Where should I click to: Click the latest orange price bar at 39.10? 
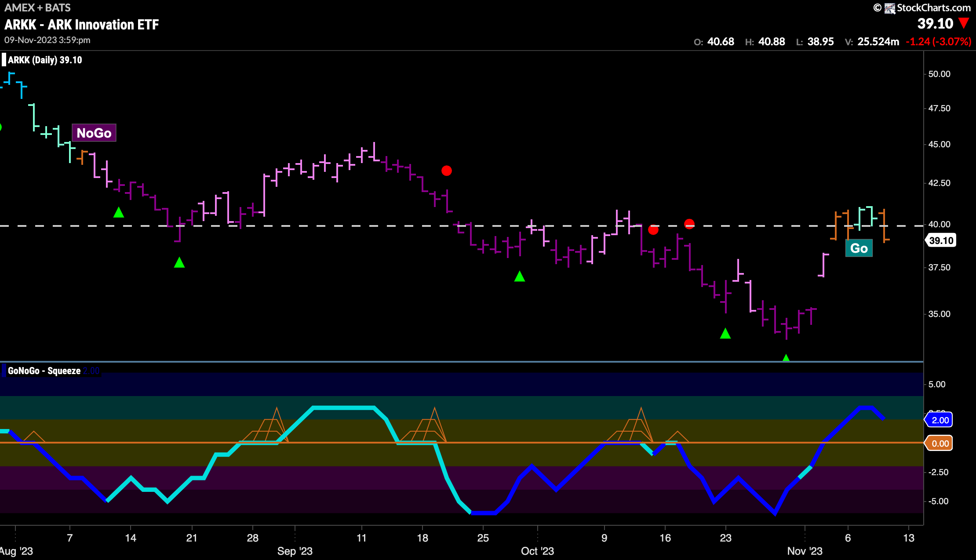click(x=884, y=226)
